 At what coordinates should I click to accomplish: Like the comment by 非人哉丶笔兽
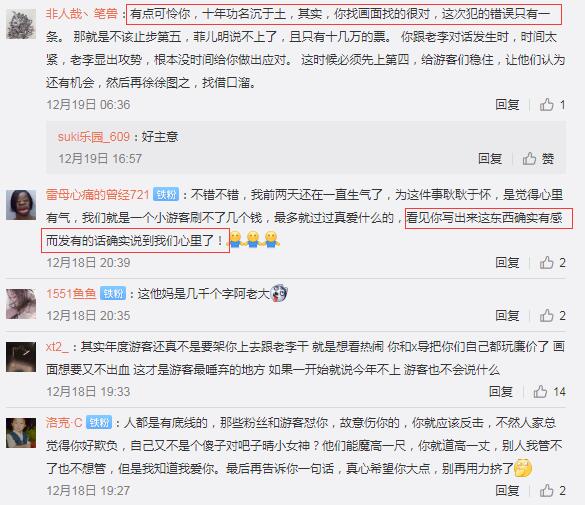pos(552,105)
